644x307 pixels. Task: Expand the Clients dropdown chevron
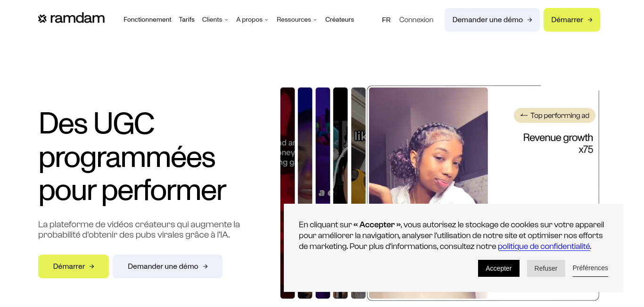(226, 20)
